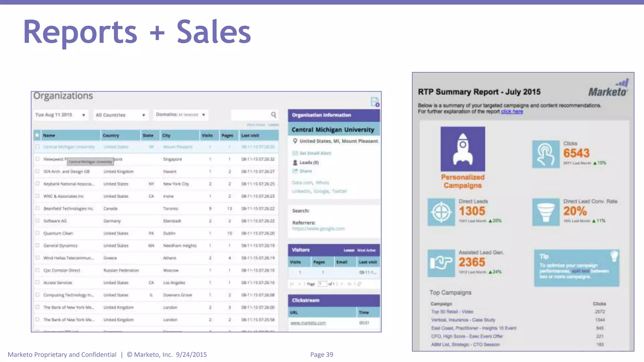The image size is (644, 362).
Task: Click the Leads (0) label
Action: 309,162
